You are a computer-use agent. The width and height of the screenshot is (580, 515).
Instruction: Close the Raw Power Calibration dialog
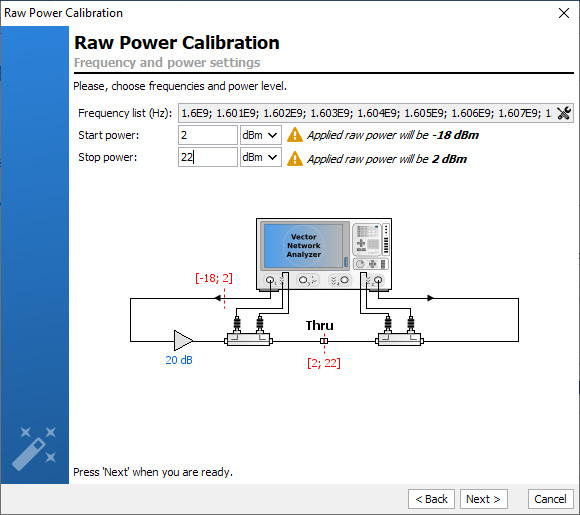pos(564,13)
